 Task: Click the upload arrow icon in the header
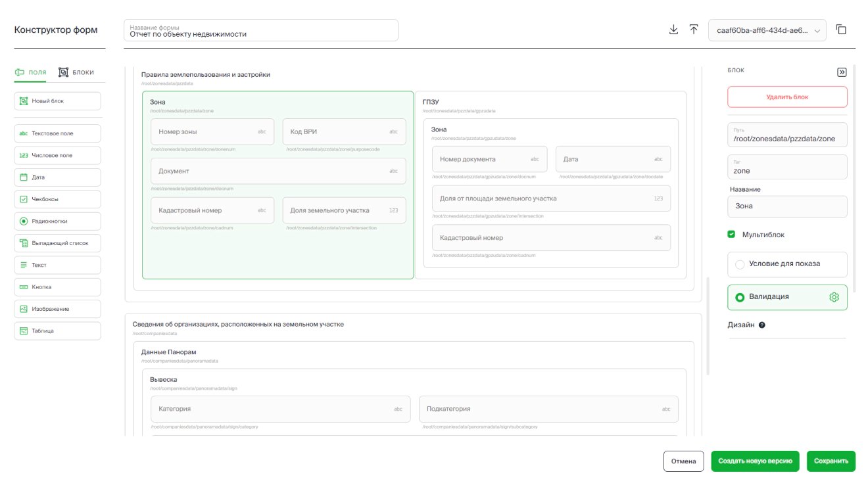click(x=694, y=30)
